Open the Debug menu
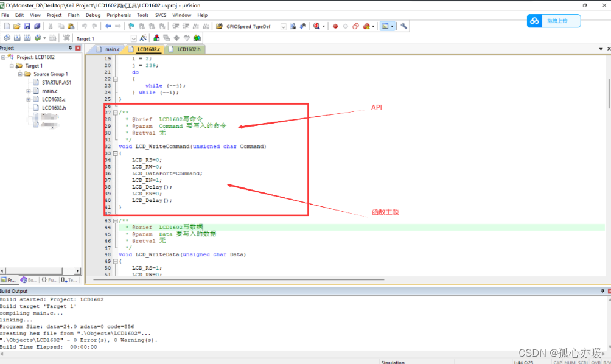The image size is (611, 364). point(93,15)
